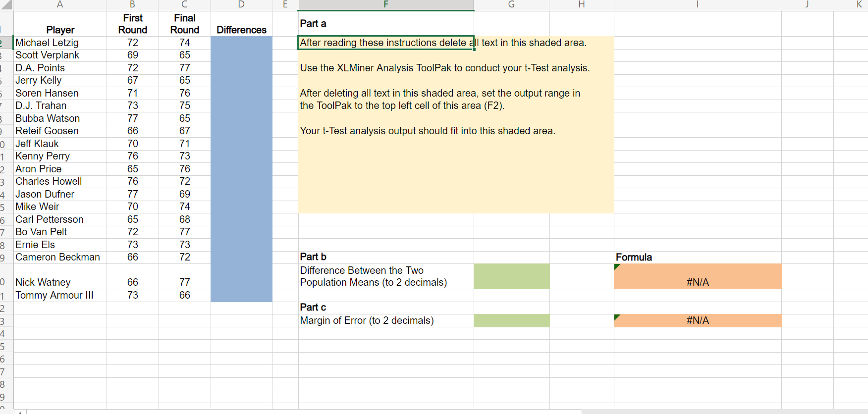The image size is (868, 414).
Task: Click the #N/A formula cell for Part b
Action: 698,276
